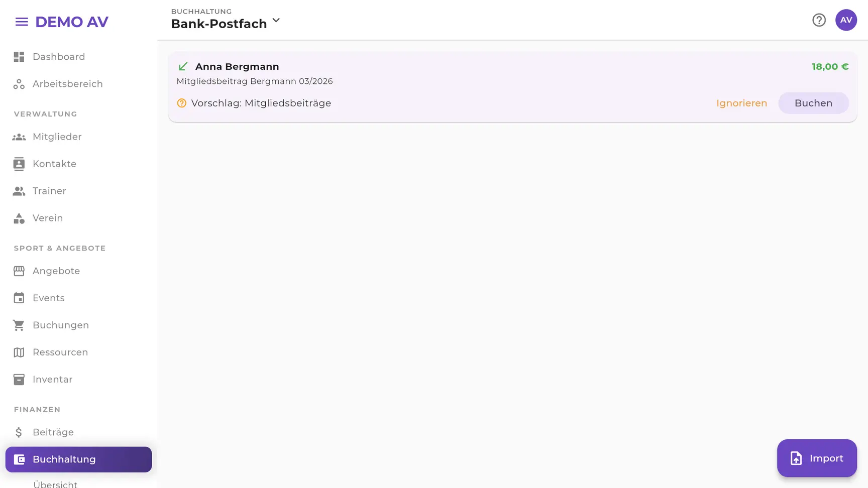Open the Bank-Postfach page title selector
The height and width of the screenshot is (488, 868).
[x=226, y=23]
